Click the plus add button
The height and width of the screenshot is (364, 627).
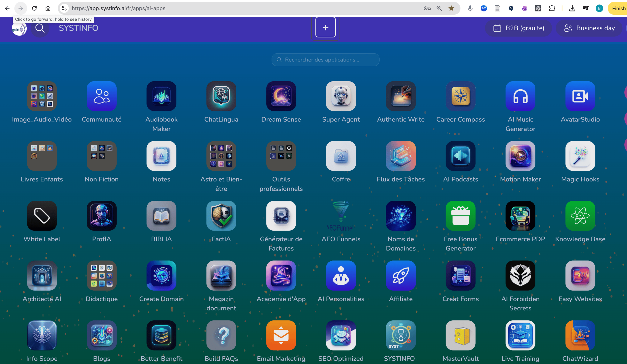(x=326, y=27)
